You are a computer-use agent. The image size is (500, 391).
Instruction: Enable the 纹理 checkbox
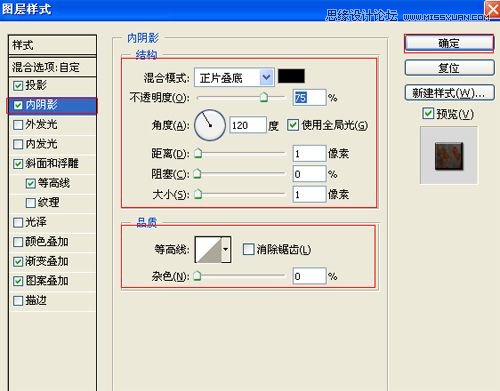click(x=31, y=203)
